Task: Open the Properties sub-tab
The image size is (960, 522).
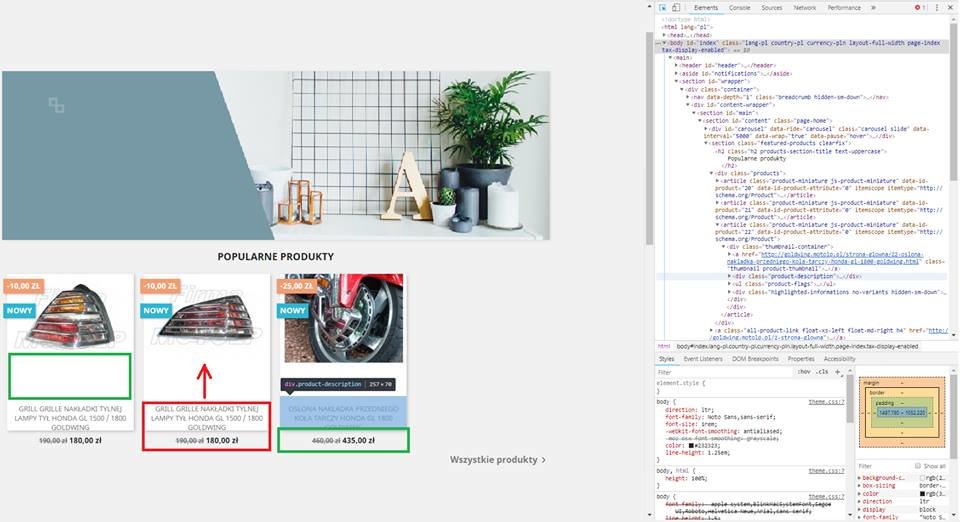Action: click(801, 359)
